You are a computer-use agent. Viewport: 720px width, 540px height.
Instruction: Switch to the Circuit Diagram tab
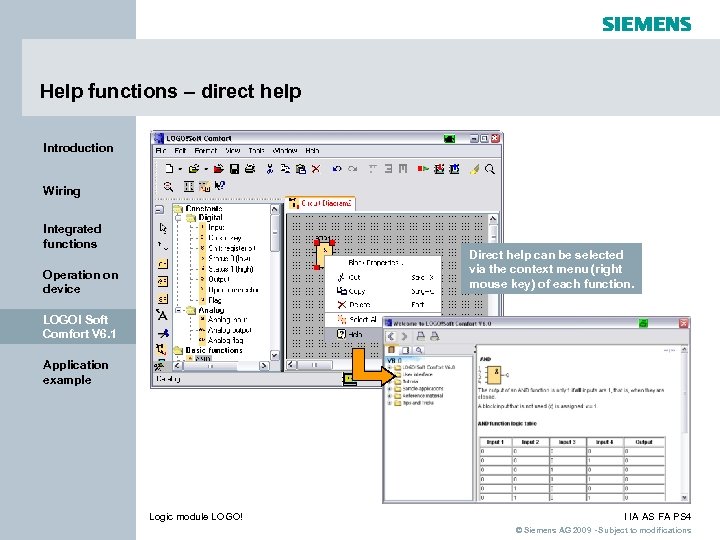(321, 203)
